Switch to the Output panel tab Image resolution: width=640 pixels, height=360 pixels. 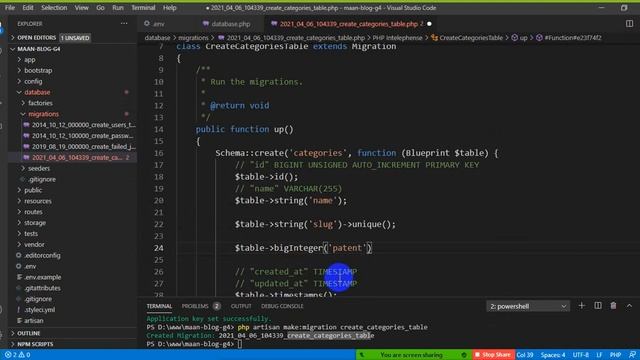point(241,306)
